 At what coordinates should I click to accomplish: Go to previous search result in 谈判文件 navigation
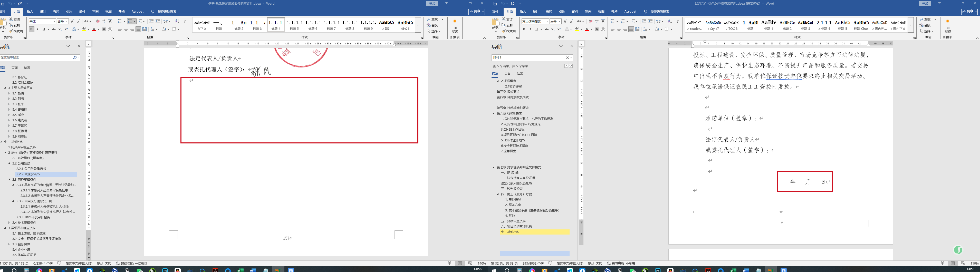566,66
